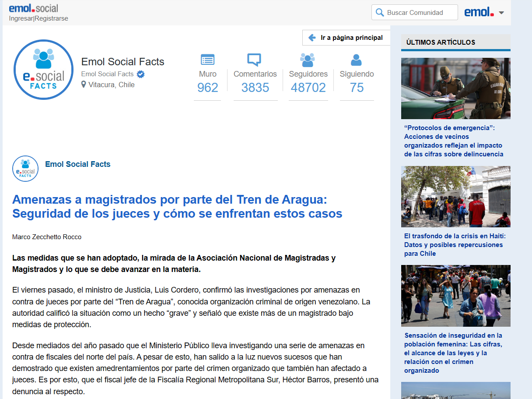Viewport: 532px width, 399px height.
Task: Click the Emol Social Facts author name link
Action: tap(78, 164)
